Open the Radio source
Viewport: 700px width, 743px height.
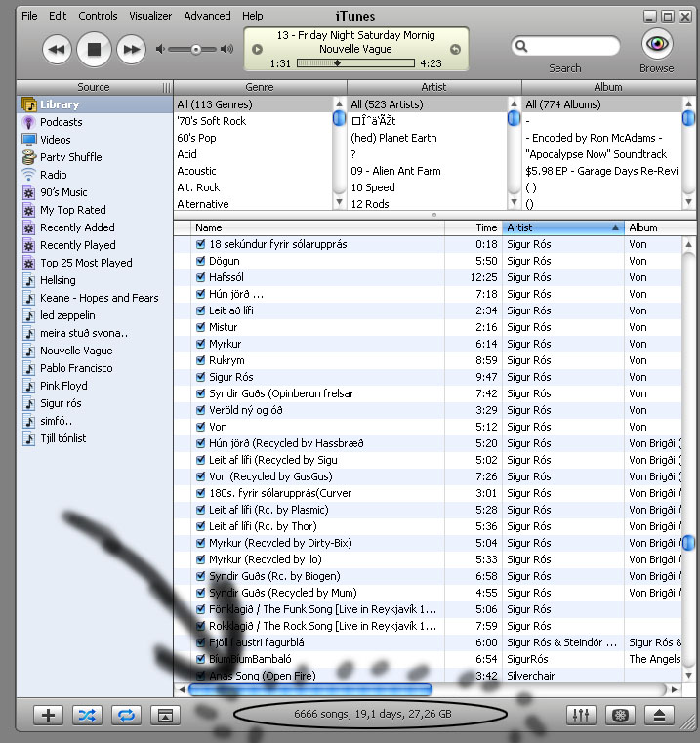[53, 175]
